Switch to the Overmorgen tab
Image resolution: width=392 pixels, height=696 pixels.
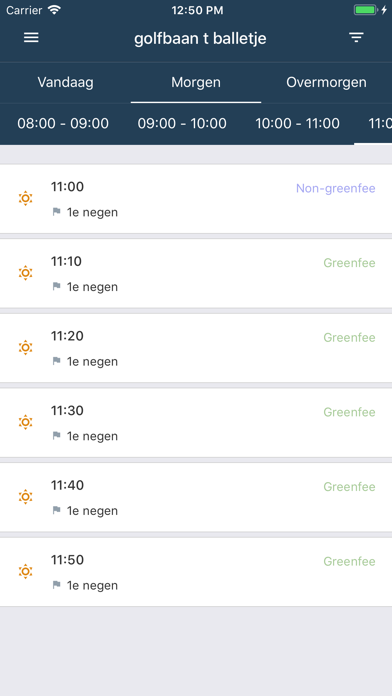(326, 83)
